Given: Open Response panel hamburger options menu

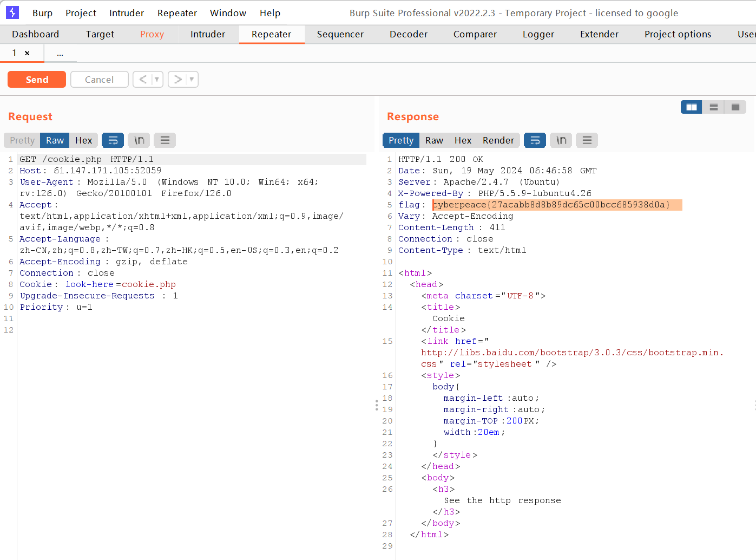Looking at the screenshot, I should point(587,140).
